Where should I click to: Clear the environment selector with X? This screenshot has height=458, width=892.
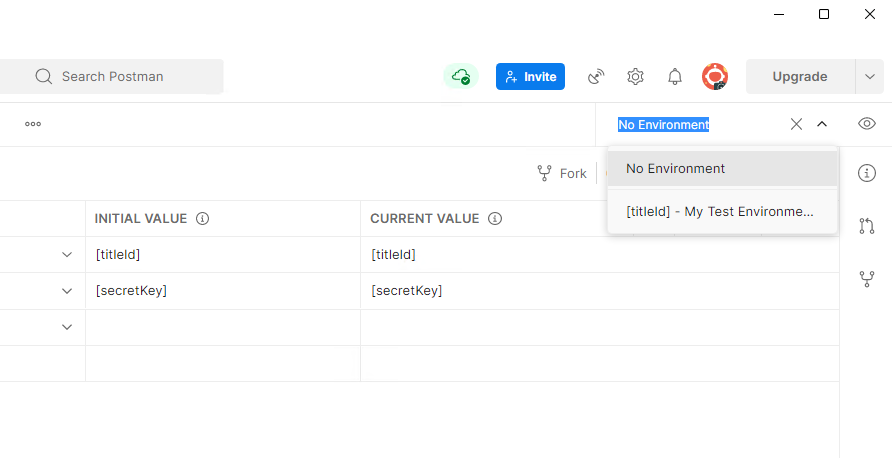[x=796, y=124]
